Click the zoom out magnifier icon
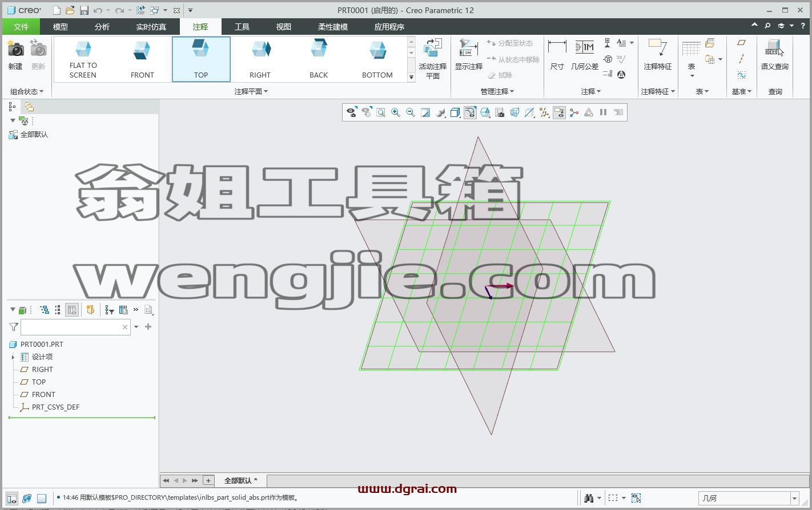This screenshot has width=812, height=510. pyautogui.click(x=410, y=113)
